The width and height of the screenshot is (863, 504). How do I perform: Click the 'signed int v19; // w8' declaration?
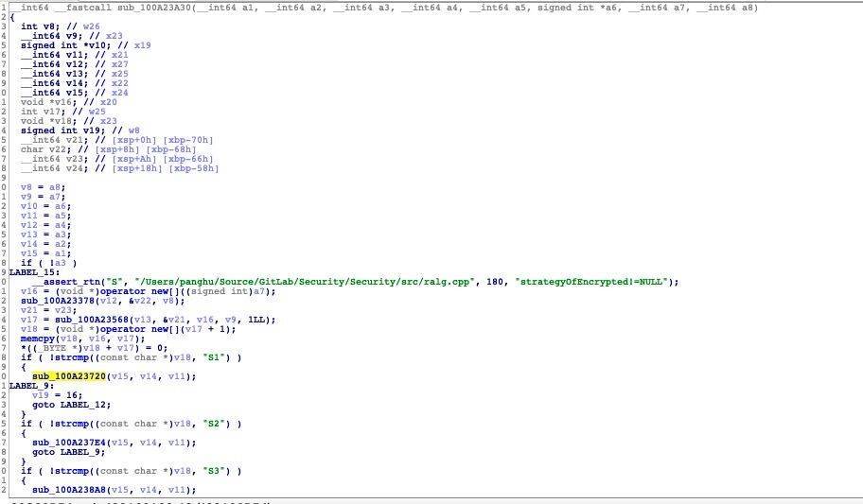[x=79, y=130]
